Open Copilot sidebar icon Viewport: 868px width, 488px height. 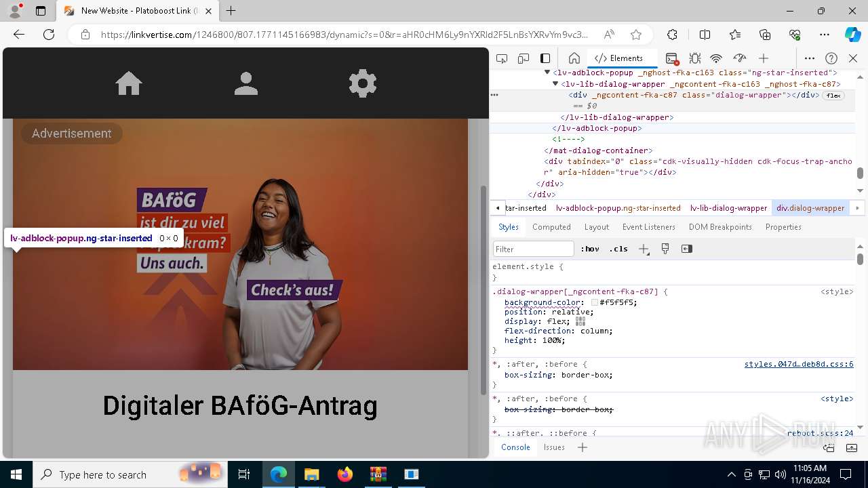pos(852,35)
